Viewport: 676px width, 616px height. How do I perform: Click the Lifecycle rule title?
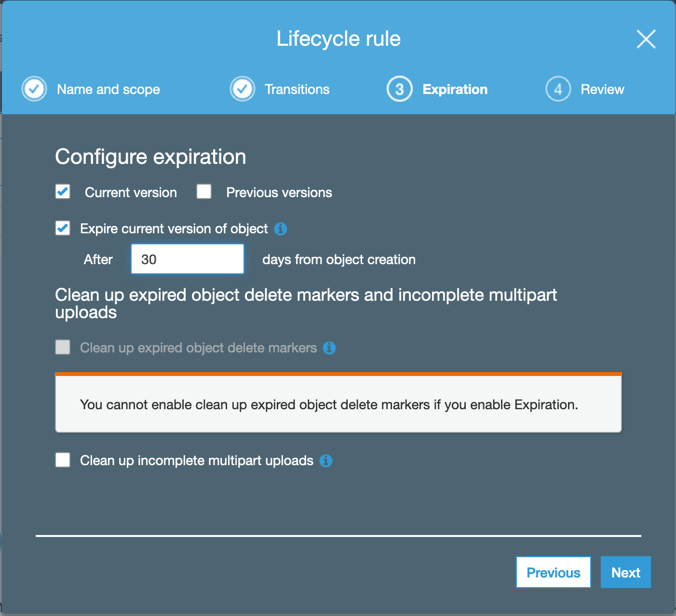point(338,39)
